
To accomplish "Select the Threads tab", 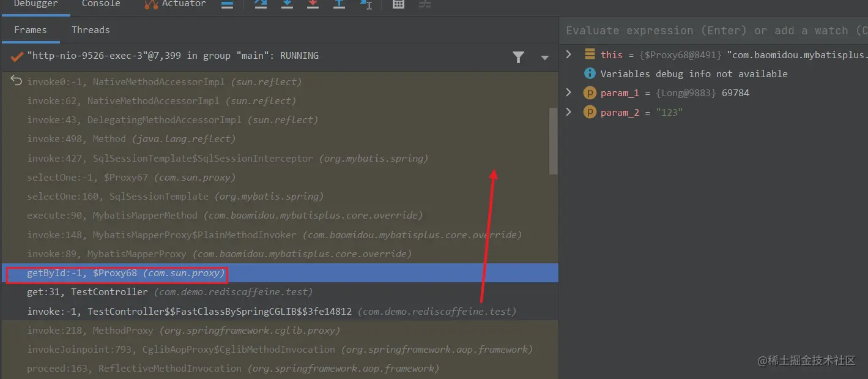I will (91, 30).
